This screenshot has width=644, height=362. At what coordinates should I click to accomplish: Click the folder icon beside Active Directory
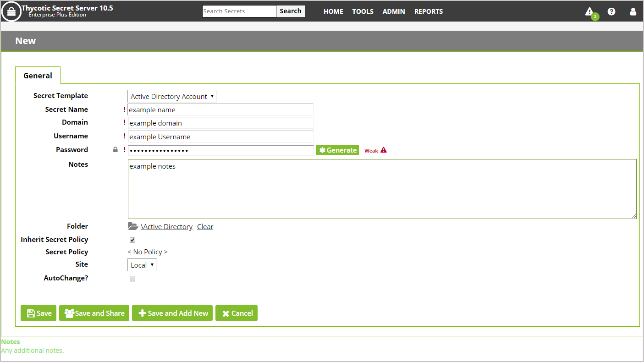tap(133, 226)
